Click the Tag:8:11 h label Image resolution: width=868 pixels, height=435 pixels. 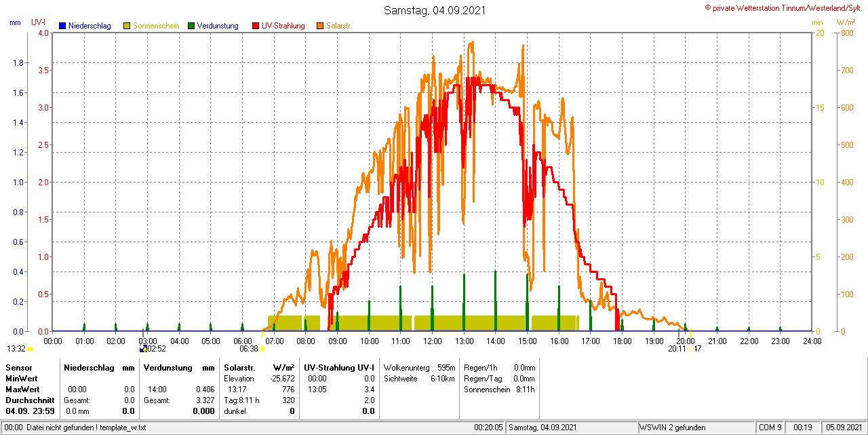click(242, 400)
